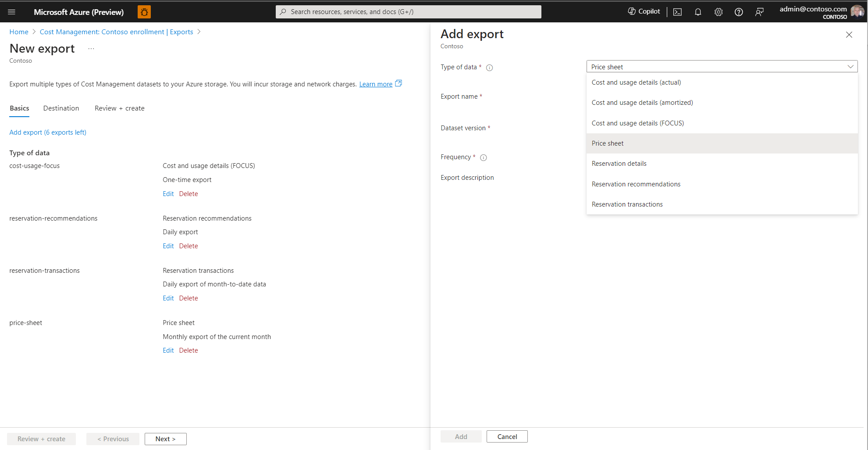Open Copilot in the top bar
The height and width of the screenshot is (450, 868).
(x=644, y=12)
